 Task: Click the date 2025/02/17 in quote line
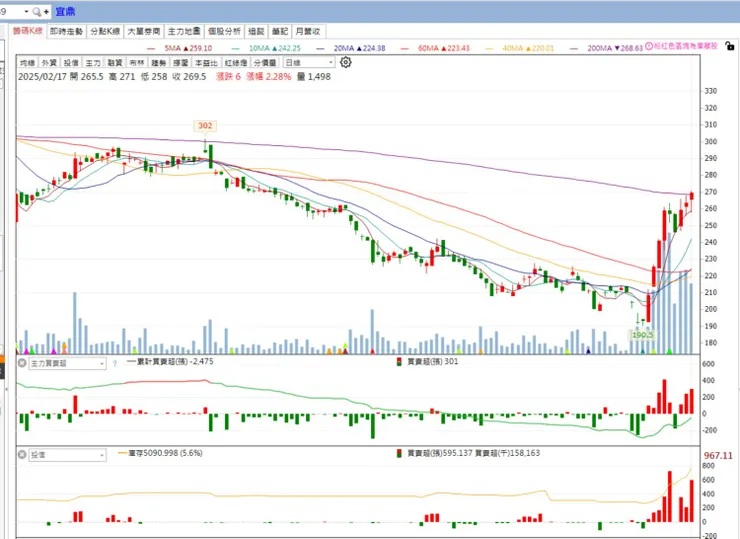pos(42,76)
